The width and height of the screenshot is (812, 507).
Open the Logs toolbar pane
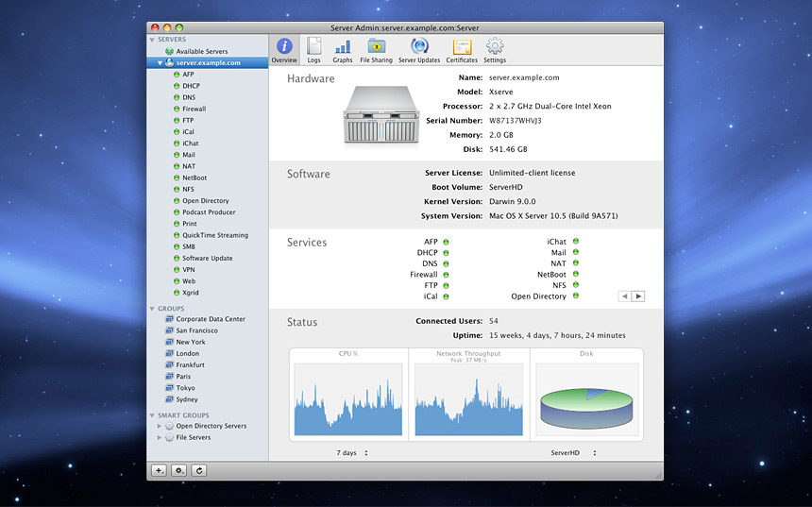point(313,50)
